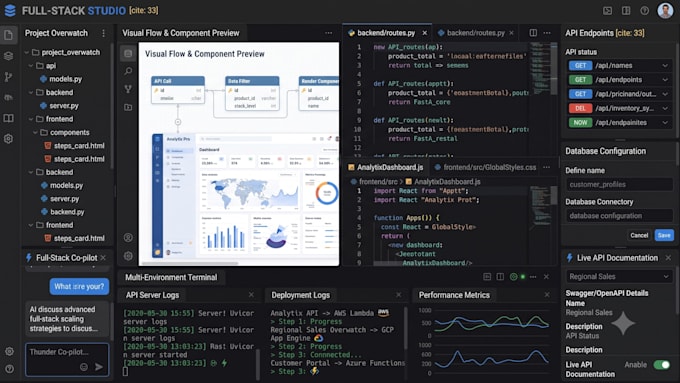Close the Full-Stack Co-pilot panel
This screenshot has height=383, width=680.
[x=103, y=258]
